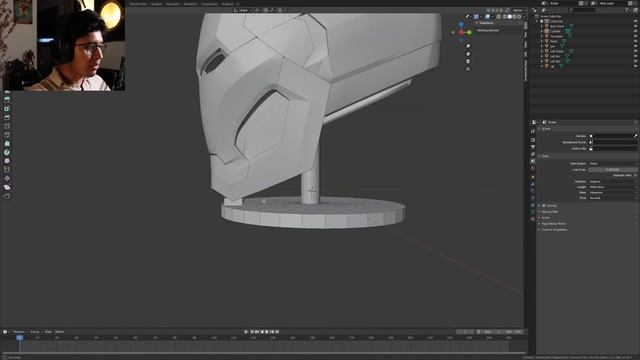This screenshot has width=640, height=360.
Task: Click the Unit Scale value field
Action: [x=613, y=169]
